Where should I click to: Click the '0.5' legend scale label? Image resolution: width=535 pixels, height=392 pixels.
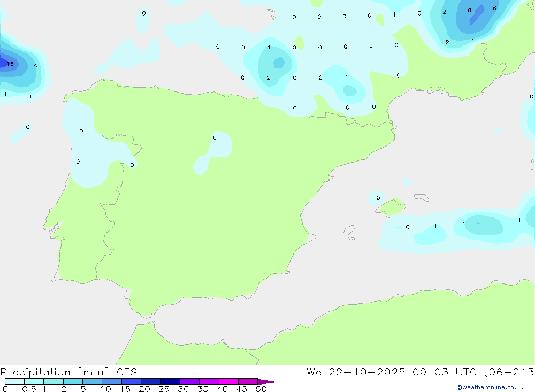(29, 389)
